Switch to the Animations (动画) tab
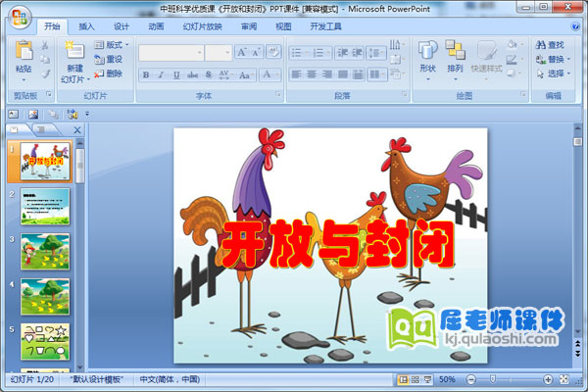The height and width of the screenshot is (392, 588). (x=156, y=26)
